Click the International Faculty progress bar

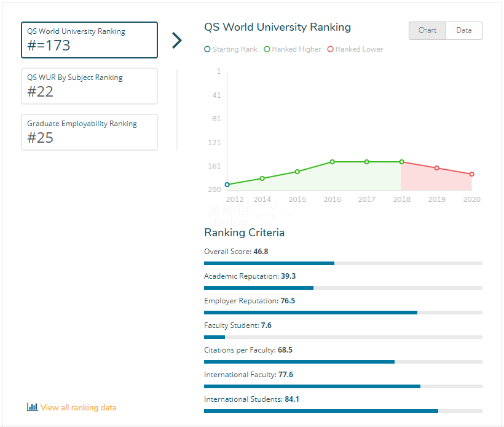(344, 386)
